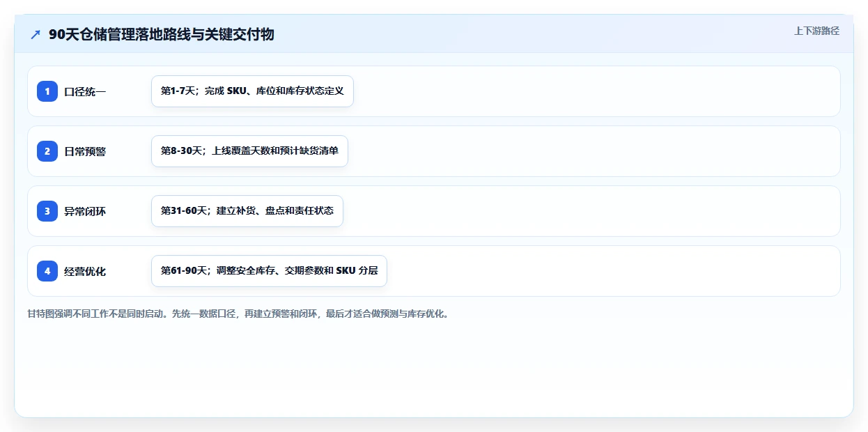
Task: Click the step 1 number badge
Action: [47, 91]
